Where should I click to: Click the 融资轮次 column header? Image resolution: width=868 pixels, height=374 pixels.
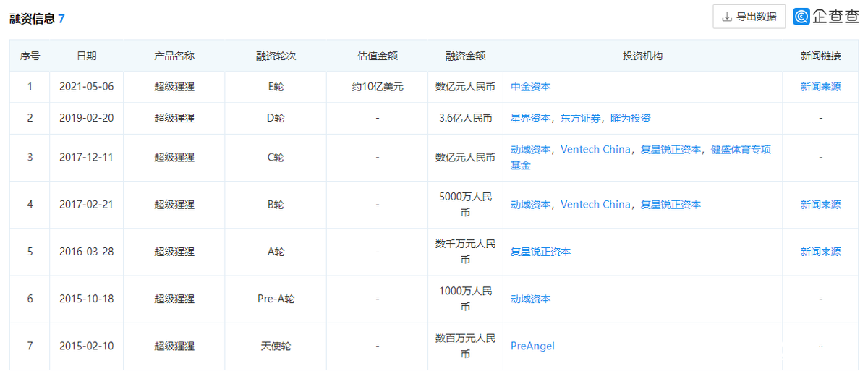[276, 56]
